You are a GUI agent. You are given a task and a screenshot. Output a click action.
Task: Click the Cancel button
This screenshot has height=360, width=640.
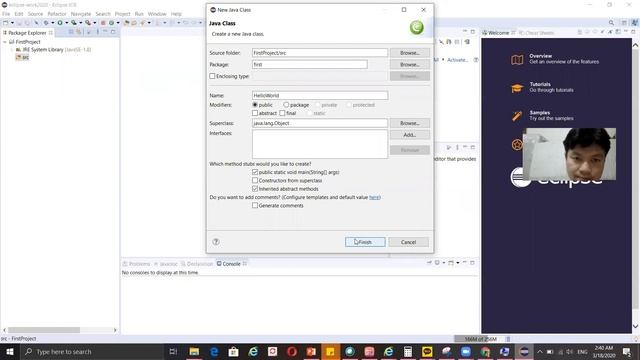click(409, 242)
